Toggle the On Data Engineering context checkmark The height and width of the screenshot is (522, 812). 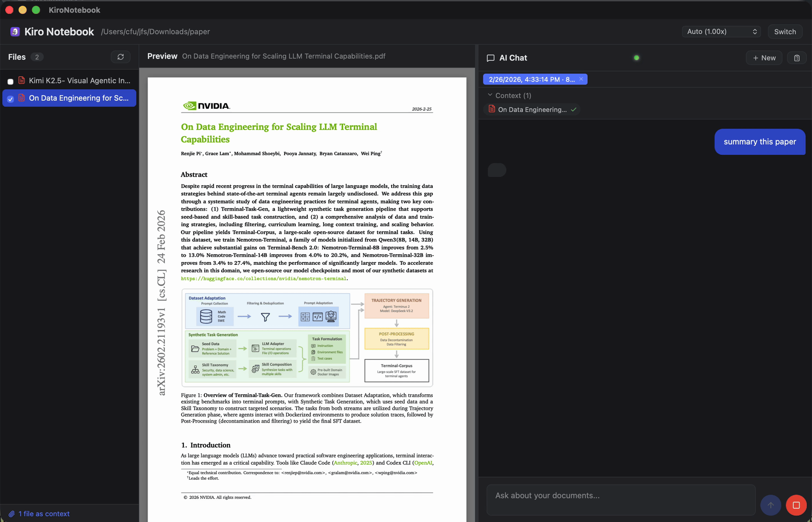(573, 110)
